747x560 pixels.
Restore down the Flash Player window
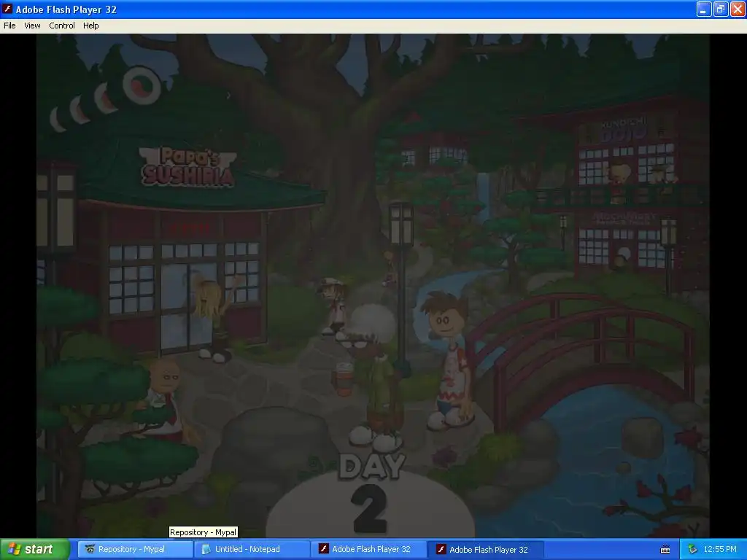tap(720, 9)
